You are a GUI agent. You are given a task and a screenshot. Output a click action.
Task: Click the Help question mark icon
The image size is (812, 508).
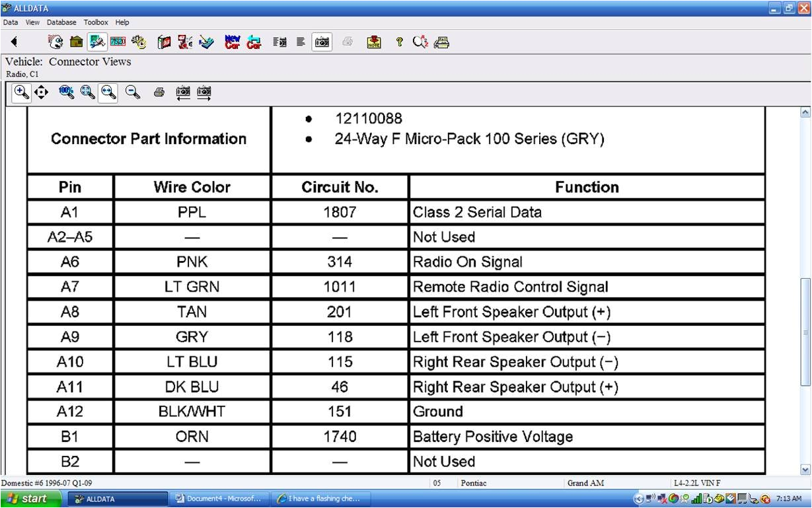pyautogui.click(x=399, y=42)
